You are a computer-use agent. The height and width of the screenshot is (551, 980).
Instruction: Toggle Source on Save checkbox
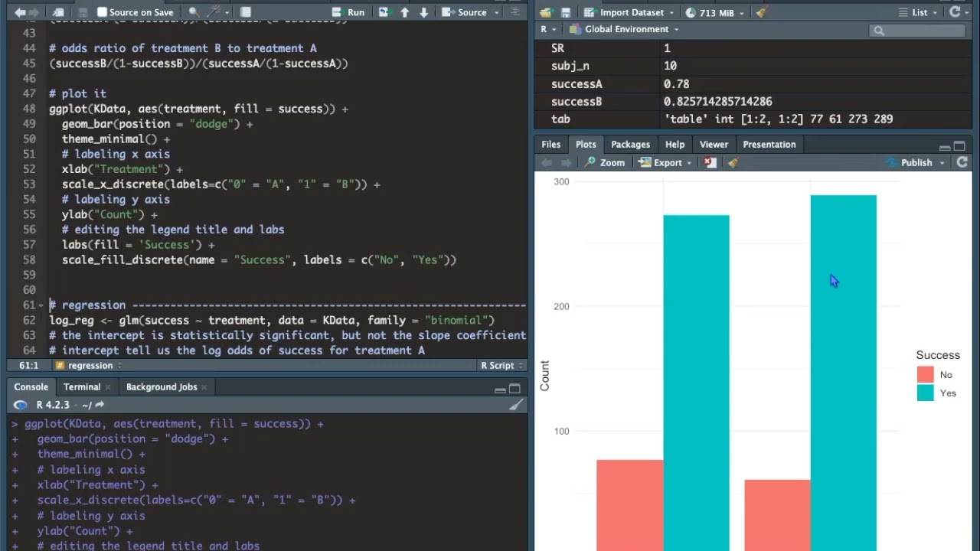pos(102,12)
